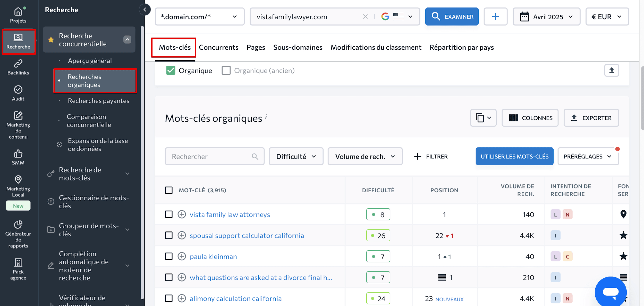Uncheck the Organique checkbox
This screenshot has height=306, width=644.
pyautogui.click(x=171, y=70)
